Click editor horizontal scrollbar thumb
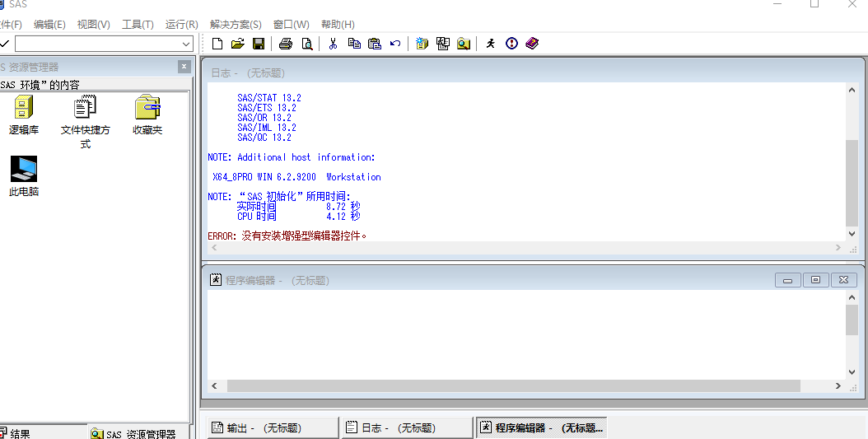 tap(514, 385)
